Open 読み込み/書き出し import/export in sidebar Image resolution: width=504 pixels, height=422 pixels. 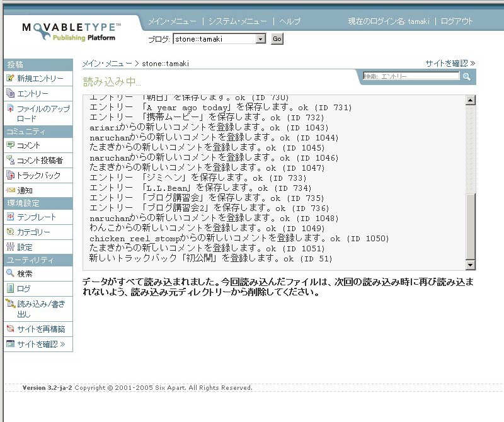pyautogui.click(x=40, y=309)
